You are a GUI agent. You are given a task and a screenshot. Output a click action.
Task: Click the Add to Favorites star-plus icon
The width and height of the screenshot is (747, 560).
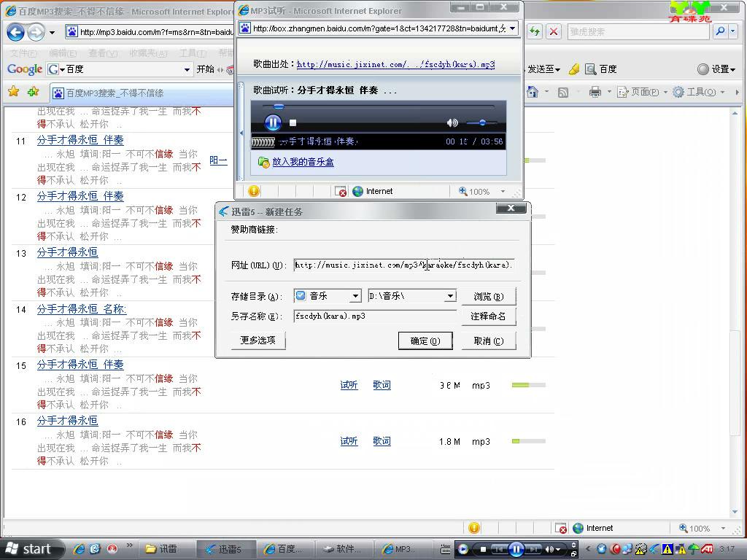click(34, 91)
